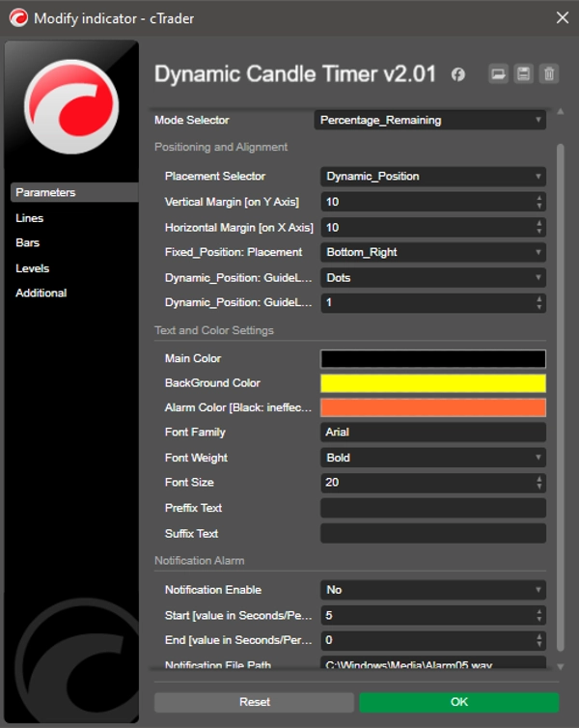This screenshot has width=579, height=728.
Task: Open the Font Weight dropdown
Action: [433, 458]
